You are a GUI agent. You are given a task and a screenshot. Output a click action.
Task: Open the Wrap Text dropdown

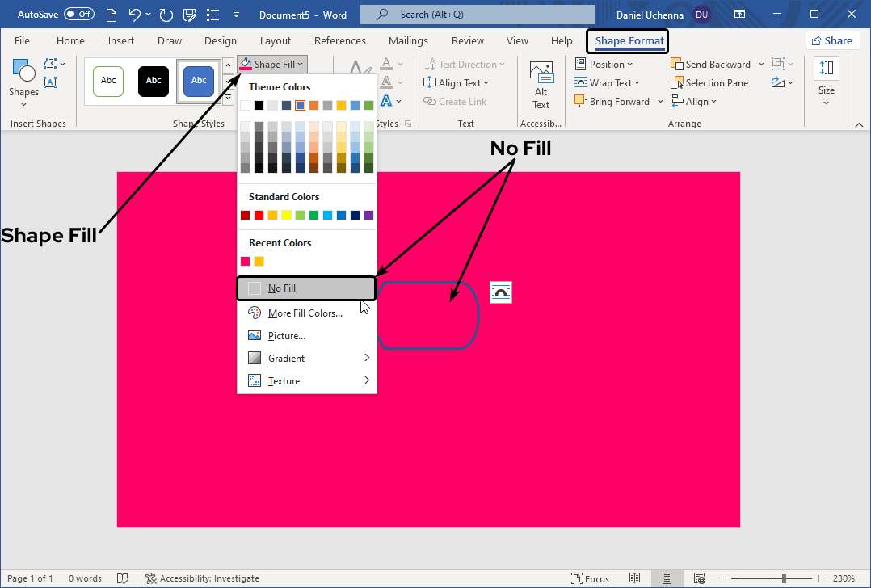(608, 83)
